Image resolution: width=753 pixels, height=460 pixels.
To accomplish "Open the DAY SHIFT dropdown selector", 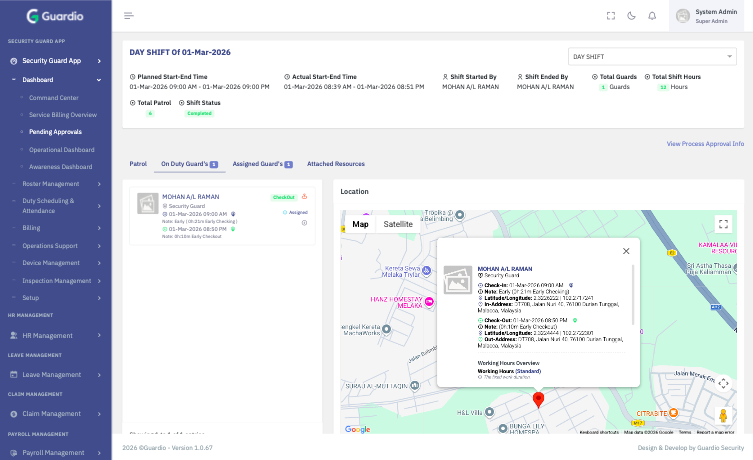I will 652,57.
